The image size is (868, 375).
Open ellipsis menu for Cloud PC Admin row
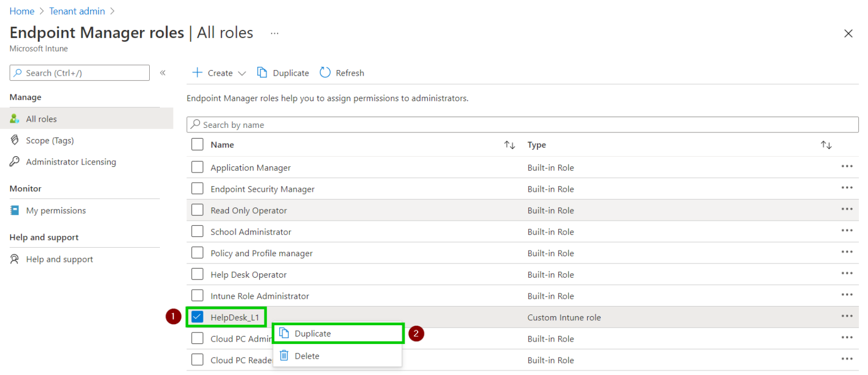click(847, 338)
